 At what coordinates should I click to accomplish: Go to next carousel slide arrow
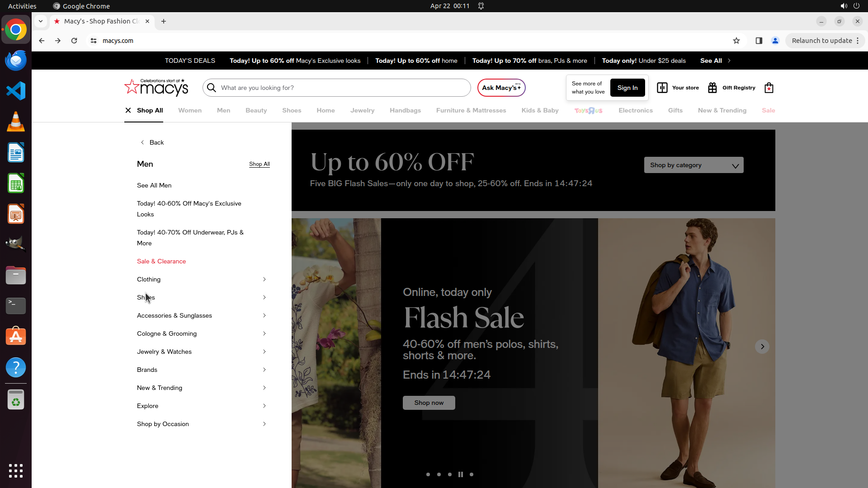(x=762, y=347)
